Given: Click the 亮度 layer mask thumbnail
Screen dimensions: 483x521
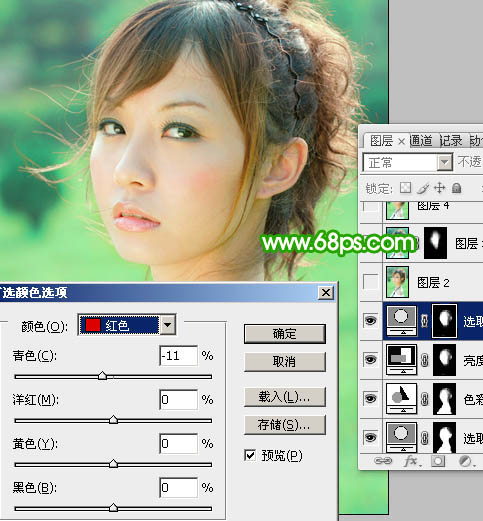Looking at the screenshot, I should click(x=445, y=359).
